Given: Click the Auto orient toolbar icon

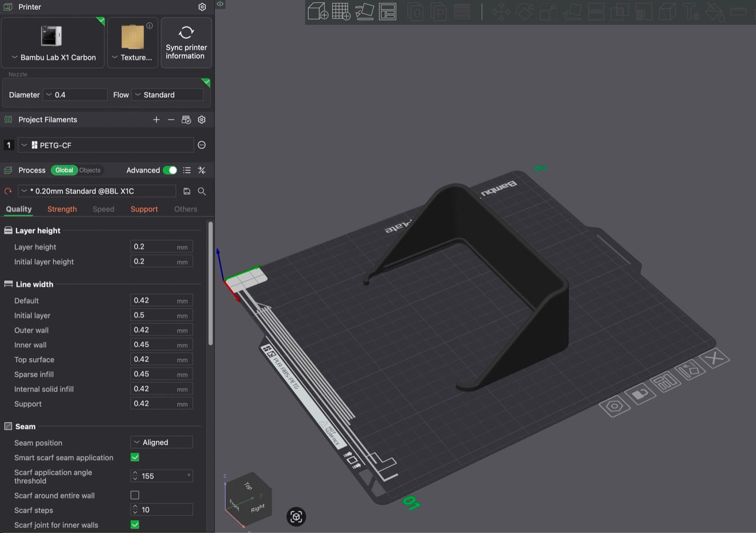Looking at the screenshot, I should pyautogui.click(x=364, y=11).
